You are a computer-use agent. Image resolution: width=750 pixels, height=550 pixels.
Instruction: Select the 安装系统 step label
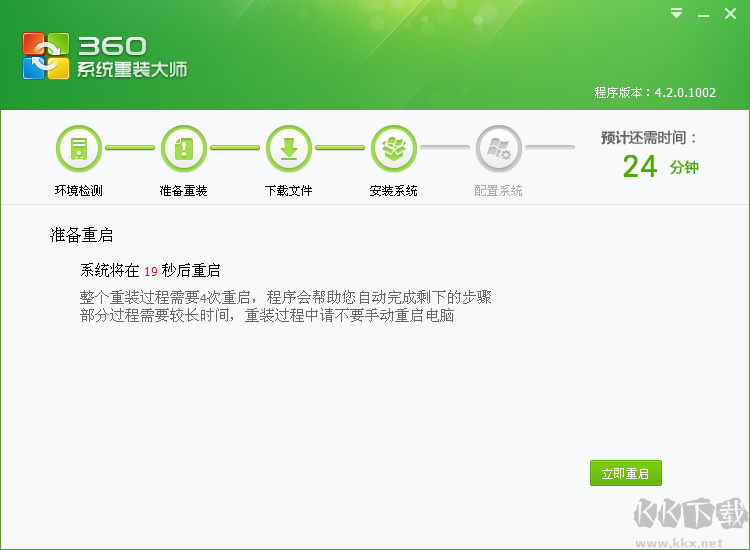pyautogui.click(x=393, y=191)
